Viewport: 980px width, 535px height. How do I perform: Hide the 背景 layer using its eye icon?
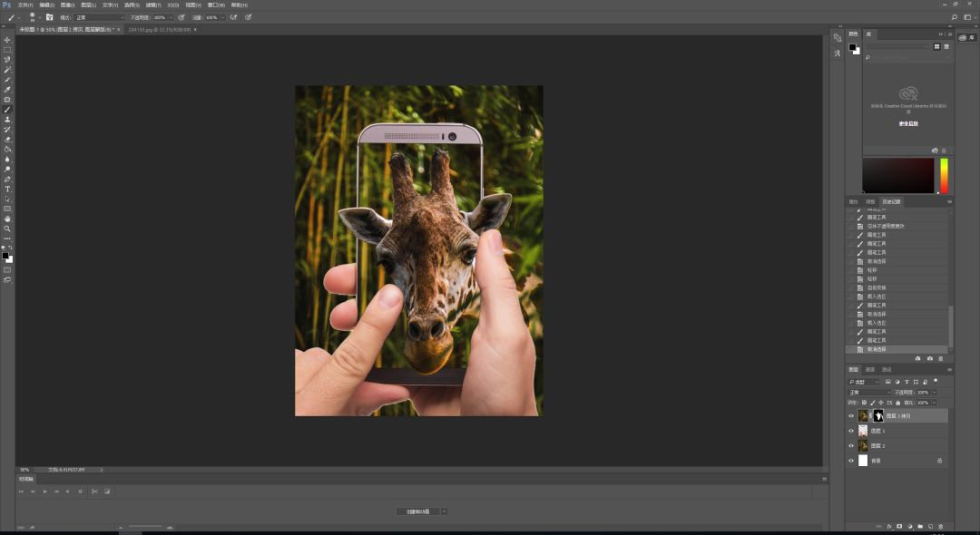click(x=850, y=461)
